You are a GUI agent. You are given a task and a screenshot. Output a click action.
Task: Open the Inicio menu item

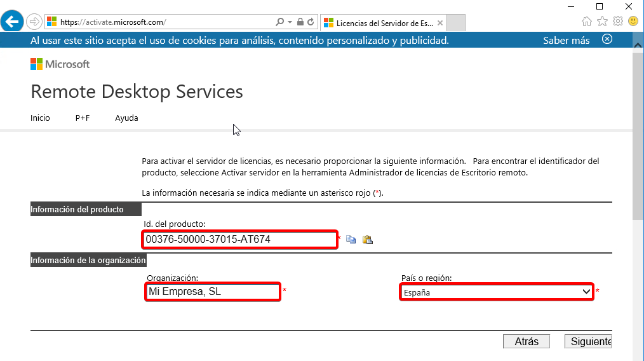pos(40,118)
